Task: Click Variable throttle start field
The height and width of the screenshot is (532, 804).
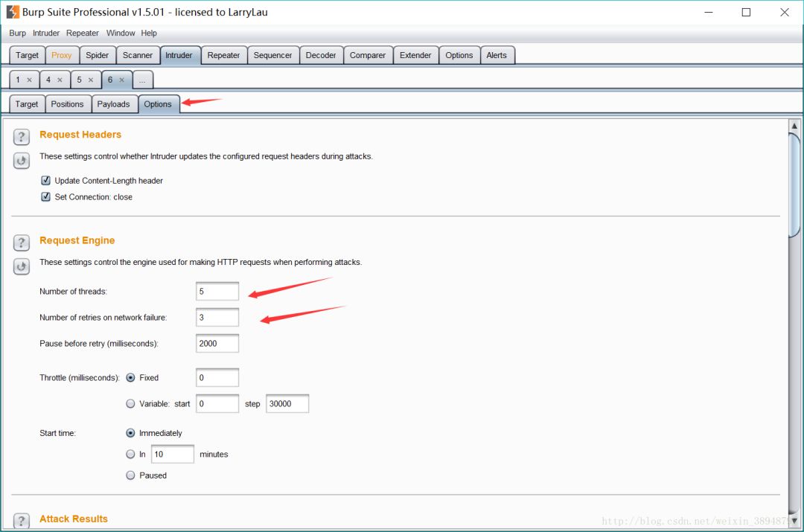Action: (217, 404)
